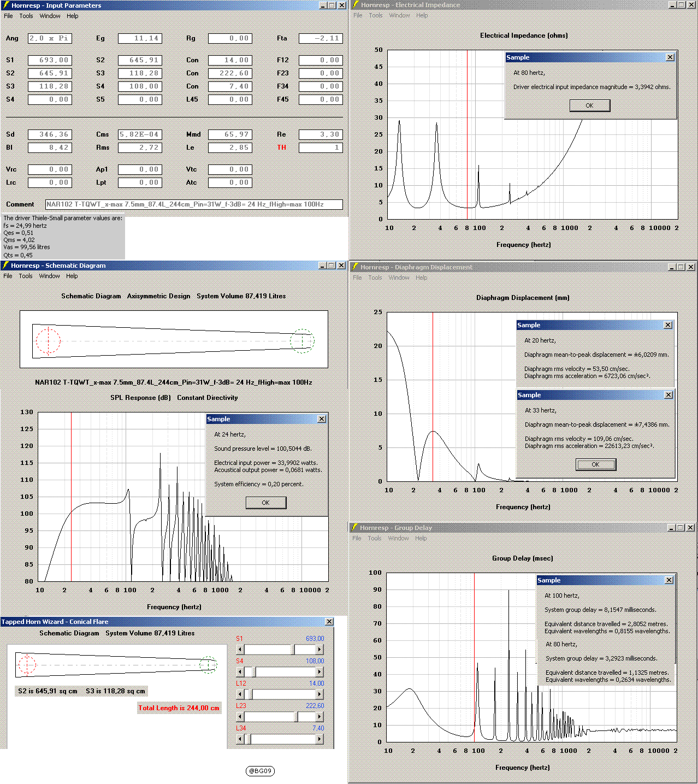Click OK in the 33 hertz displacement dialog
698x784 pixels.
click(596, 464)
